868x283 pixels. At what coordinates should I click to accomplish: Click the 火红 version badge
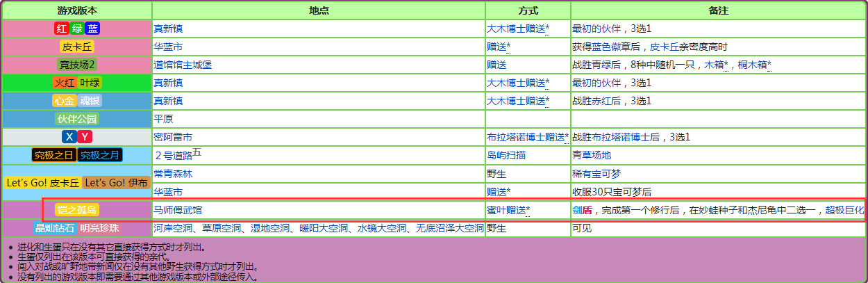pyautogui.click(x=64, y=83)
